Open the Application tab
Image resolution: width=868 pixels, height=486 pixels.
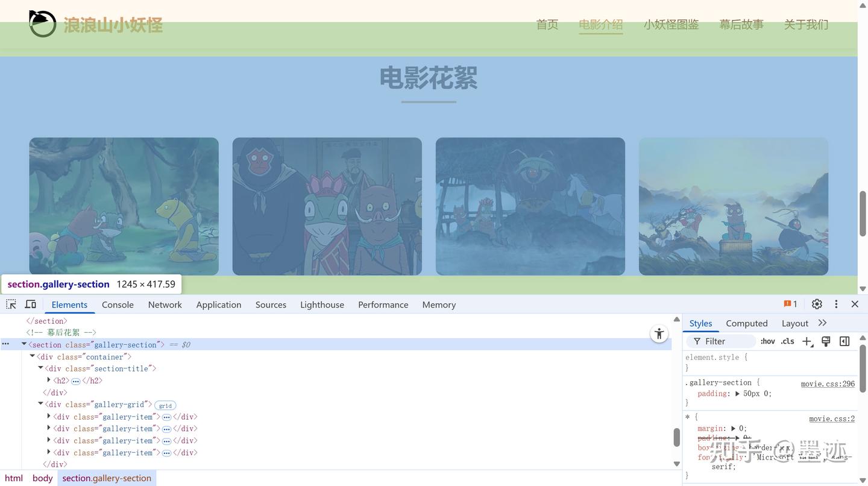[218, 305]
